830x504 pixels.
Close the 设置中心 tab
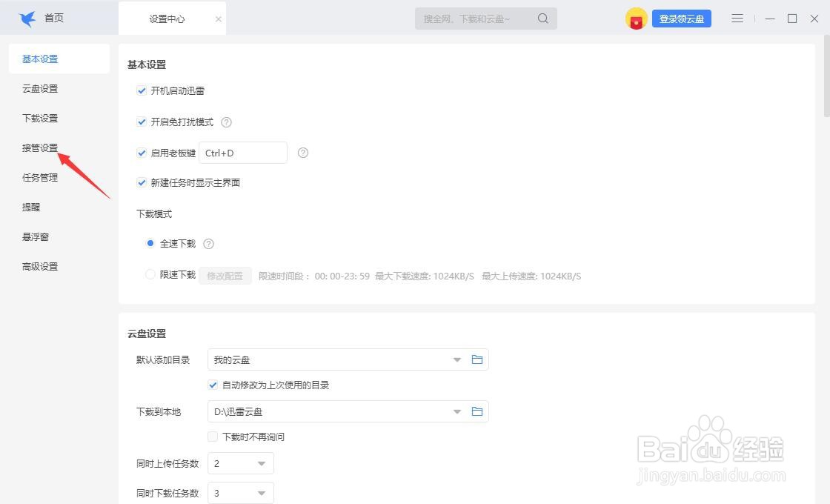tap(218, 19)
